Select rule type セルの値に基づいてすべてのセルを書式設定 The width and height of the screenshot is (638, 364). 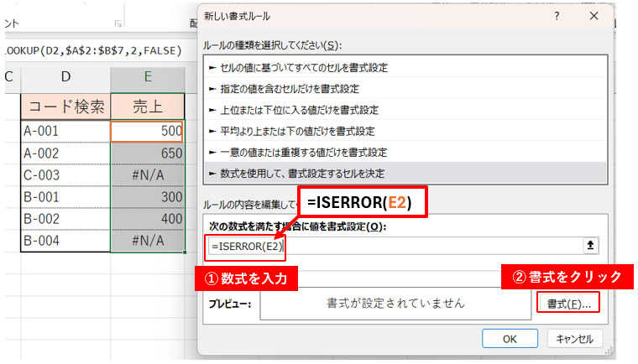click(405, 67)
